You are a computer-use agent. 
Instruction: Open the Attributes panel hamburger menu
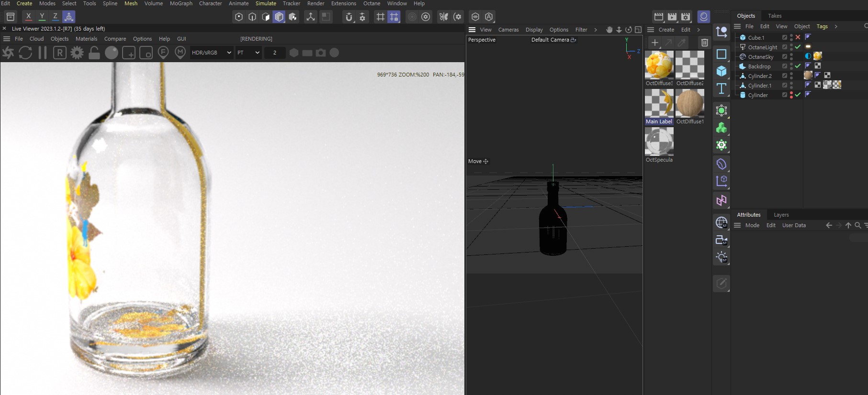(737, 225)
